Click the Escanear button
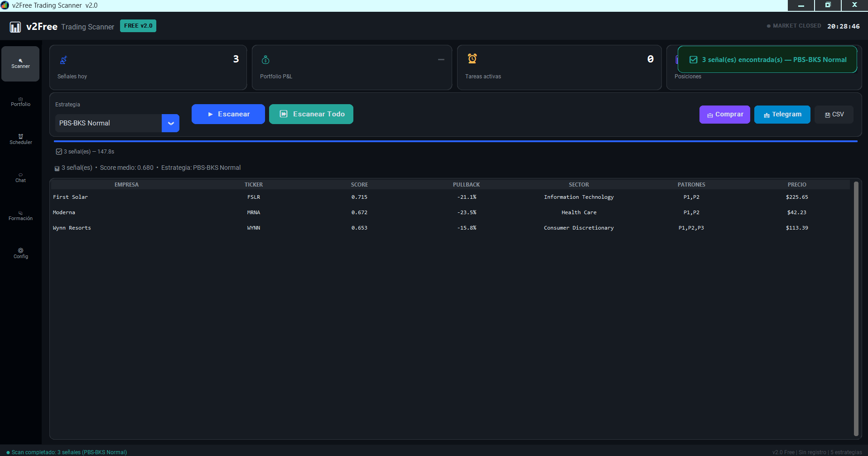Viewport: 868px width, 456px height. [x=228, y=114]
